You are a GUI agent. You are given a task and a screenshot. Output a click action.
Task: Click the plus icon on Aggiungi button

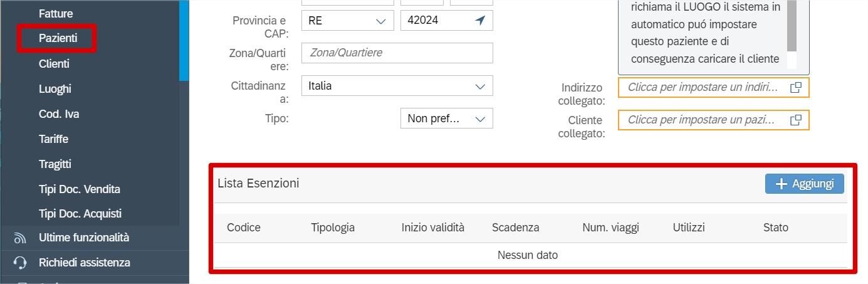click(x=781, y=184)
